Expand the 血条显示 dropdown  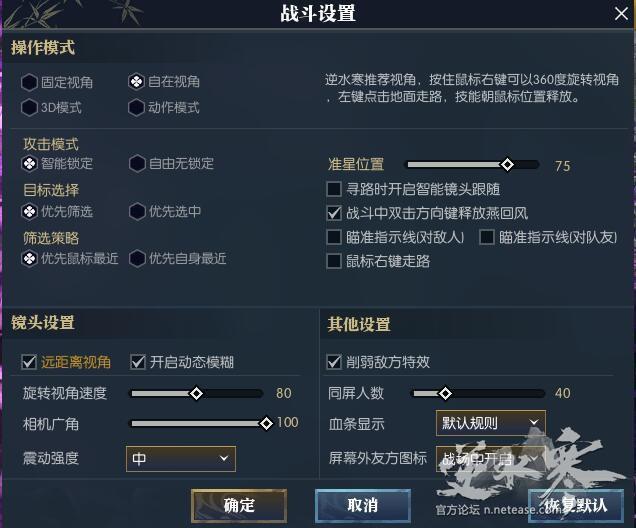coord(490,424)
